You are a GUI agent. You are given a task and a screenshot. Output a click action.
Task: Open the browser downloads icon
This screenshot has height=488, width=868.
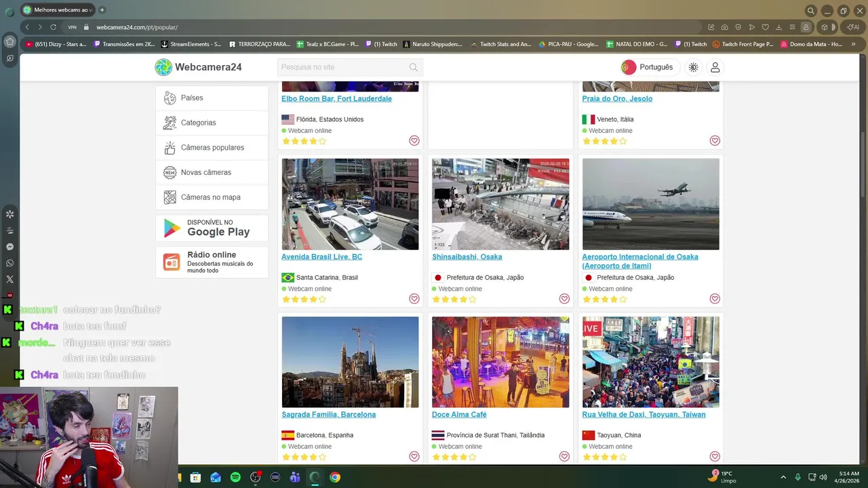778,27
